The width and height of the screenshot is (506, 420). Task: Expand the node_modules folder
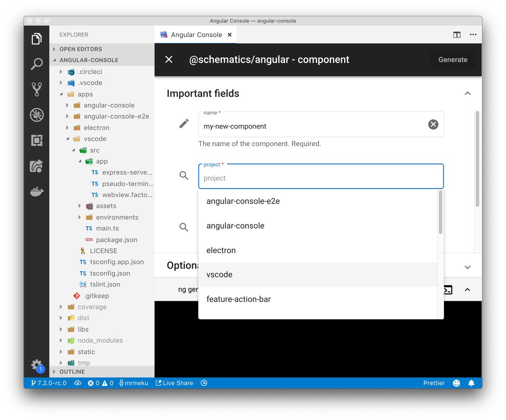click(x=102, y=341)
